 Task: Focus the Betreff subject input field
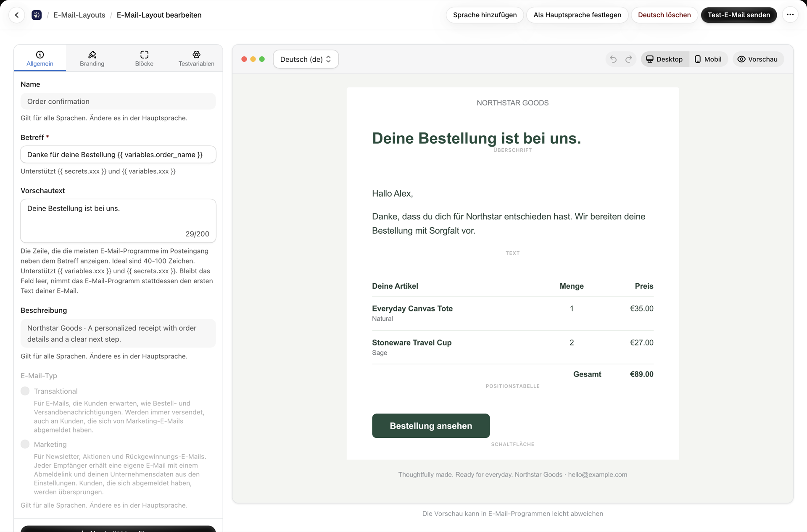[118, 155]
